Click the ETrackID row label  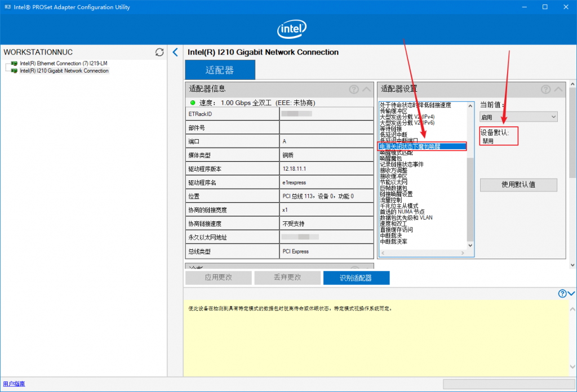pyautogui.click(x=200, y=114)
